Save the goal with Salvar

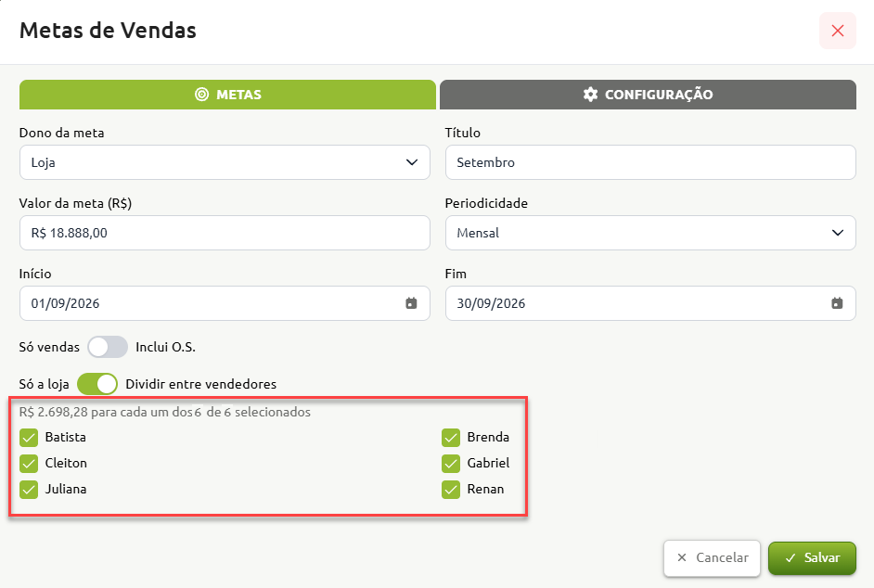[812, 558]
